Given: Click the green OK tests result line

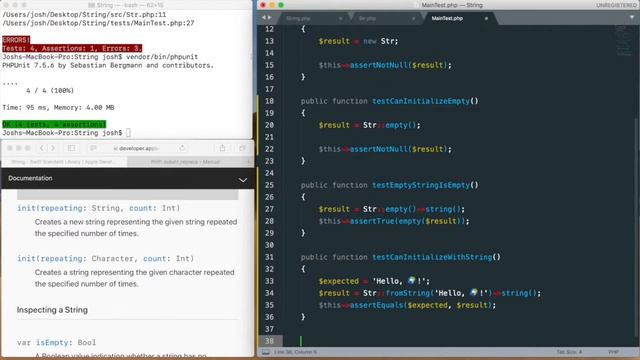Looking at the screenshot, I should click(x=54, y=124).
